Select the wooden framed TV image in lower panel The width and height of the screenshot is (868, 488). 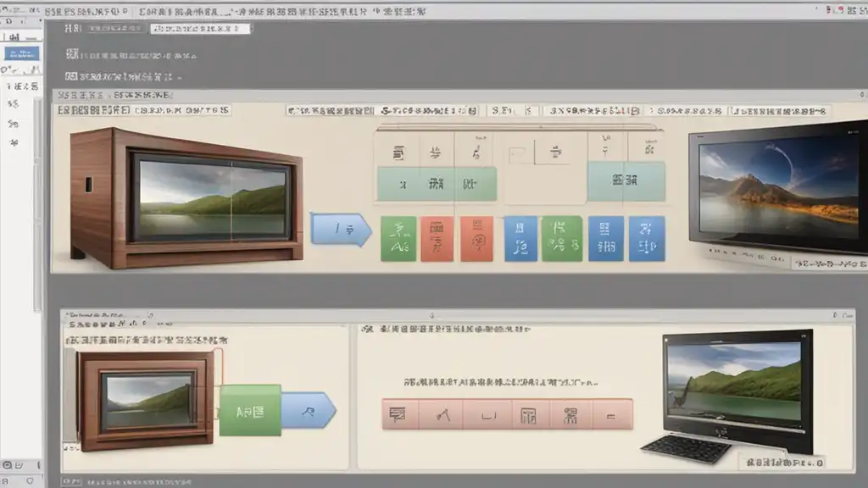point(147,400)
